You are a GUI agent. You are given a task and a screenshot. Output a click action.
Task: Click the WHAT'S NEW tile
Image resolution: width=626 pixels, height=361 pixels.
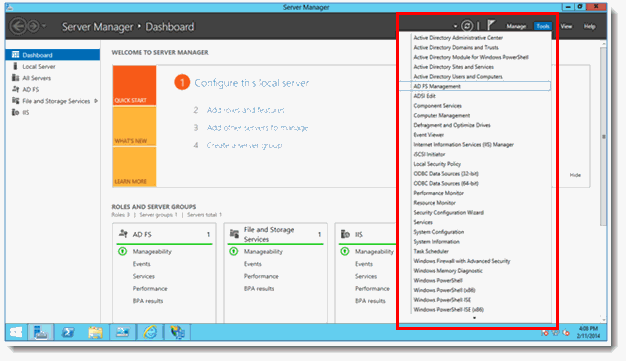[134, 126]
